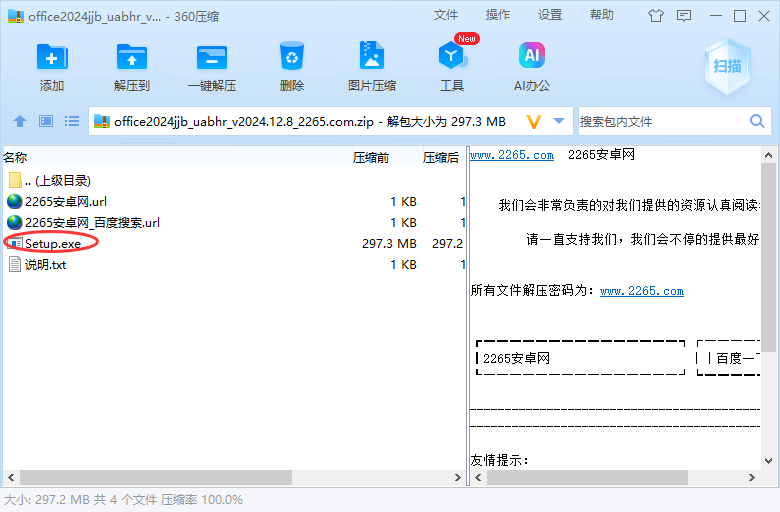Select the Setup.exe file
This screenshot has width=780, height=512.
(x=234, y=243)
